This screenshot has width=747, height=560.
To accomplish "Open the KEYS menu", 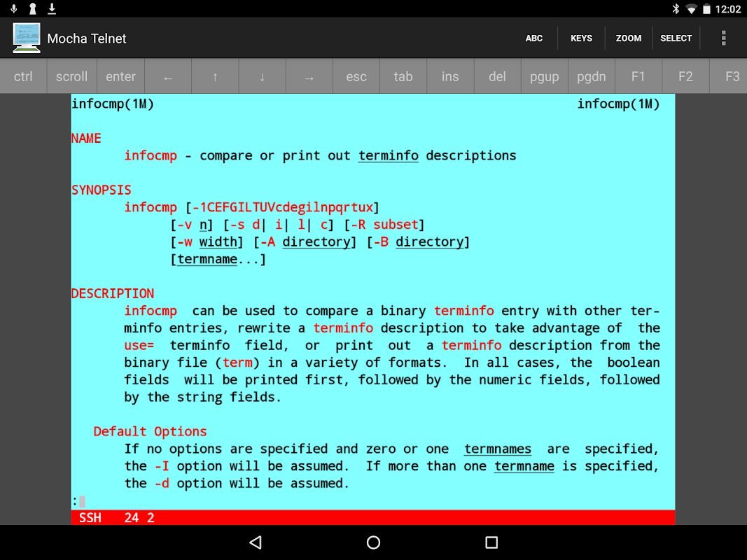I will point(581,38).
